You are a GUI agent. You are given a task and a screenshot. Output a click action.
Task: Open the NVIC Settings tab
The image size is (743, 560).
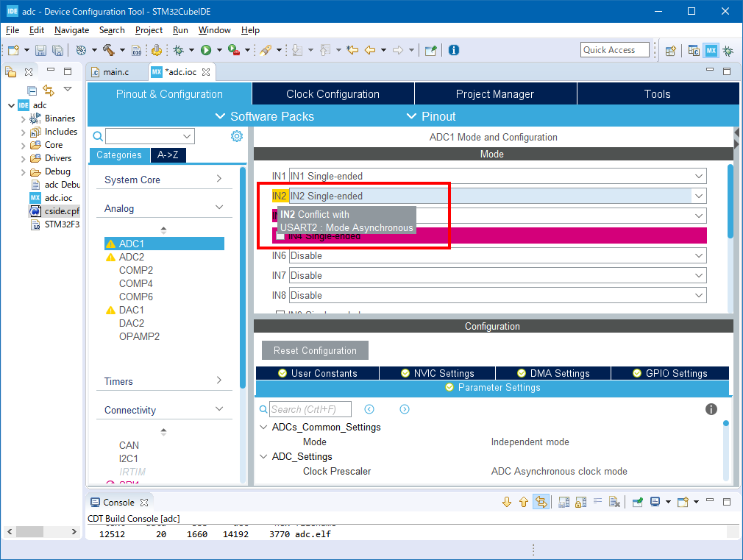[x=438, y=373]
